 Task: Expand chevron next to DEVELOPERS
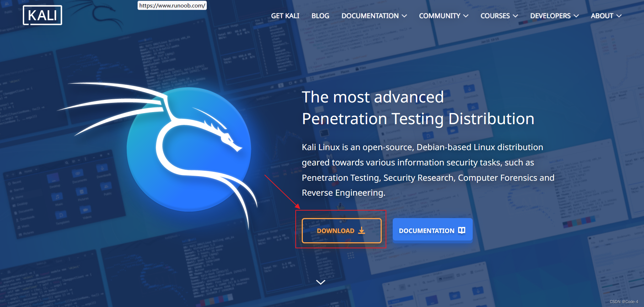576,16
